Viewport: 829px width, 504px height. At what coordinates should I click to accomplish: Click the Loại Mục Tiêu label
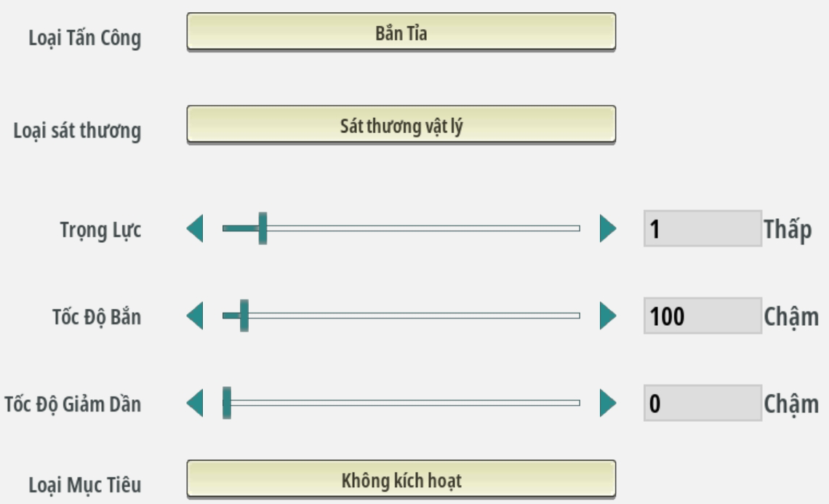[x=84, y=485]
